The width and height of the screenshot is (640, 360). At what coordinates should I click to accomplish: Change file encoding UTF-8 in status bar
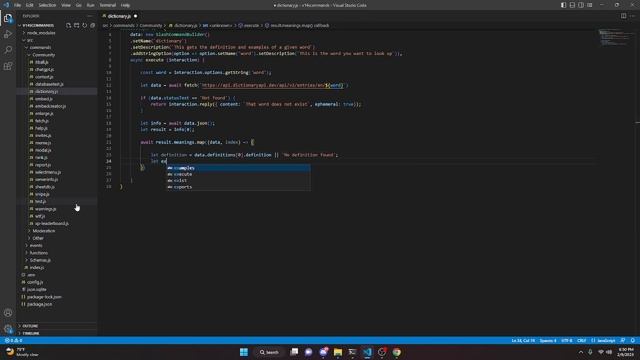coord(567,340)
